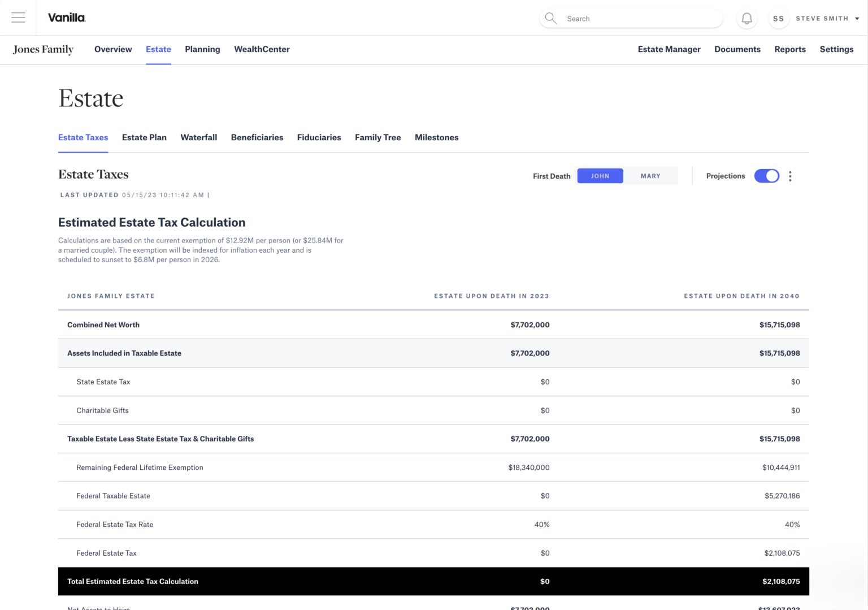This screenshot has height=610, width=868.
Task: Open the Jones Family client menu
Action: 43,50
